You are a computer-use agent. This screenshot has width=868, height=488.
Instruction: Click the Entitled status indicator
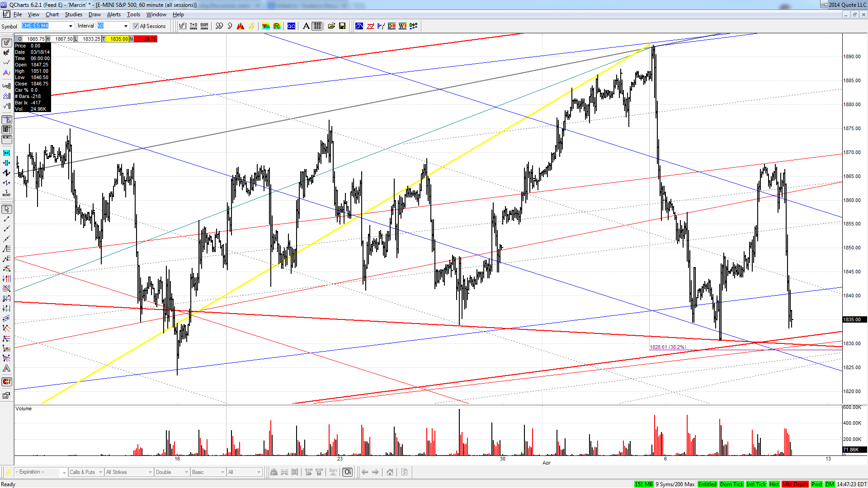(708, 484)
